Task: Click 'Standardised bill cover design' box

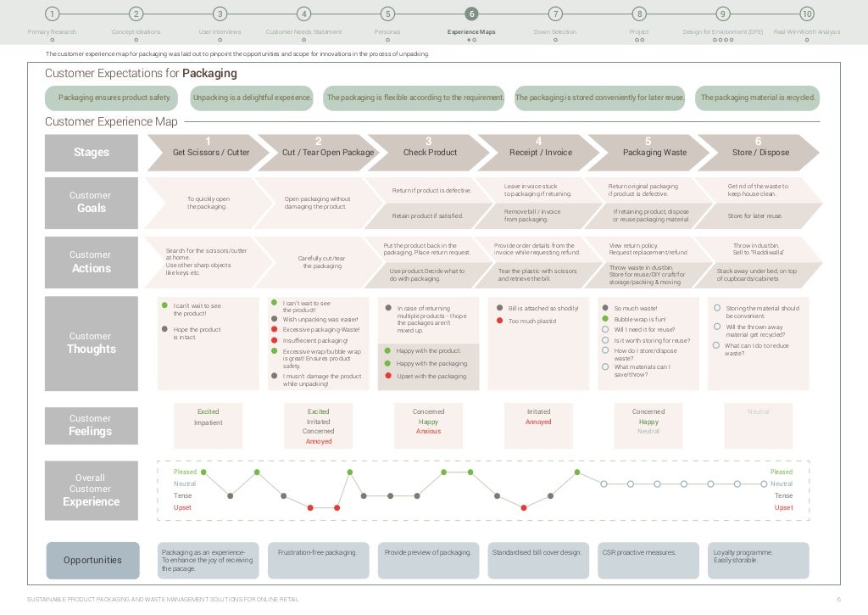Action: pyautogui.click(x=538, y=560)
